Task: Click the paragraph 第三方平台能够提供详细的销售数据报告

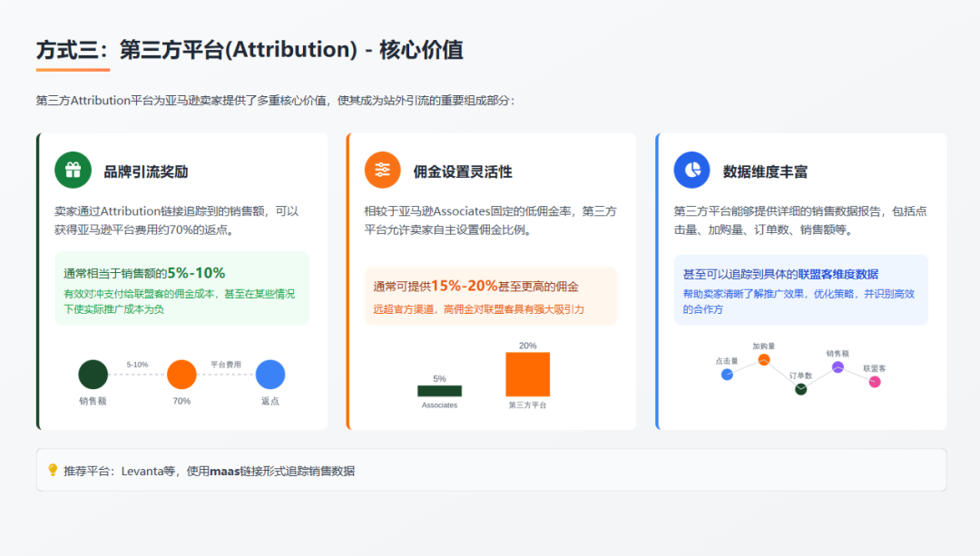Action: 800,220
